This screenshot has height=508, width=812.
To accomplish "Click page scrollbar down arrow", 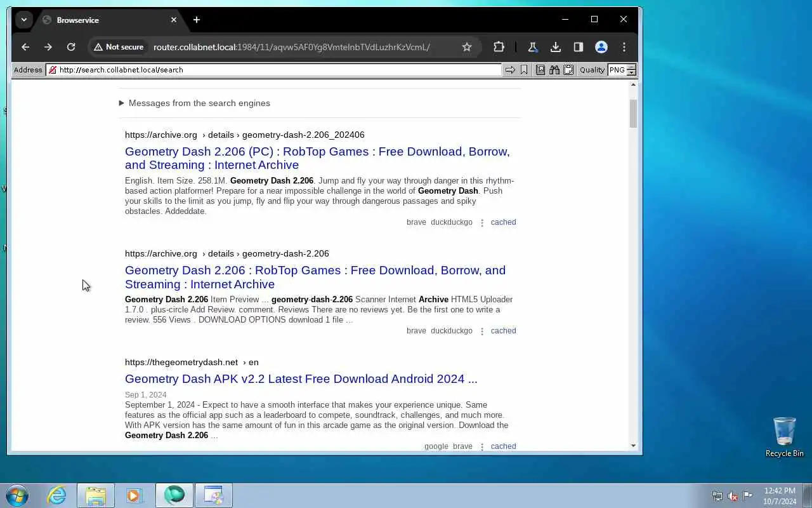I will click(633, 446).
